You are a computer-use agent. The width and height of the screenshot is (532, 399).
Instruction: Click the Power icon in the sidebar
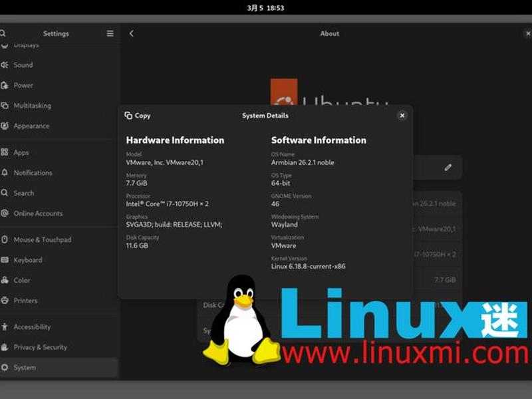[x=5, y=85]
